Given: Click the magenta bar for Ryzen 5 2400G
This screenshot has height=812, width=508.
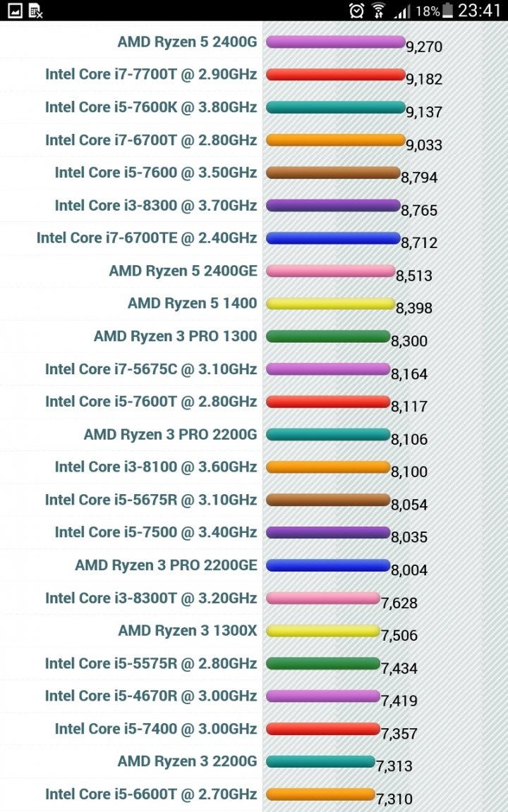Looking at the screenshot, I should point(335,42).
